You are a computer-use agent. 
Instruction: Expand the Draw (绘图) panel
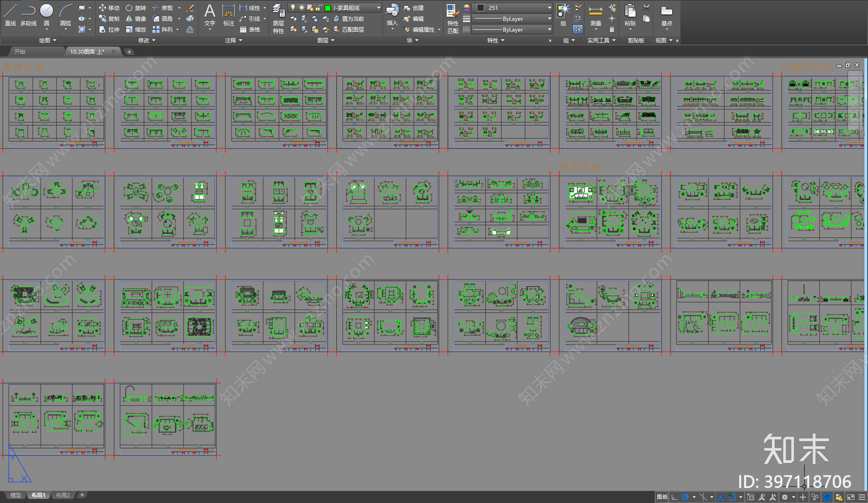click(x=48, y=40)
